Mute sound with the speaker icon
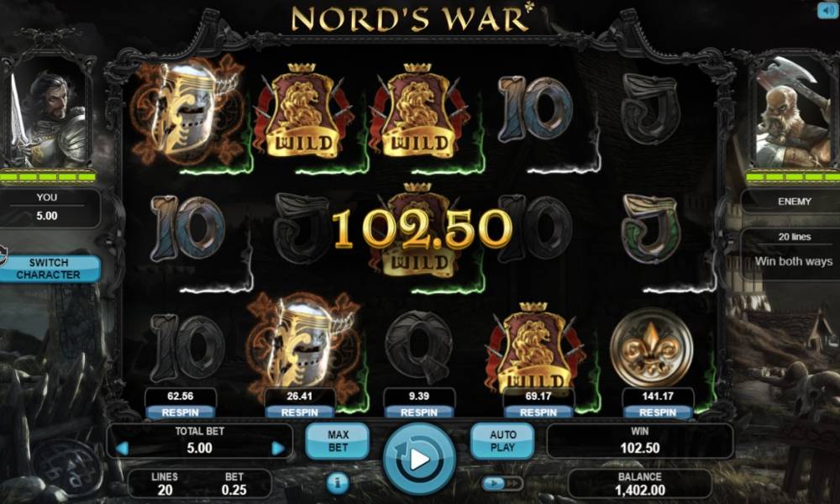Image resolution: width=840 pixels, height=504 pixels. point(828,10)
